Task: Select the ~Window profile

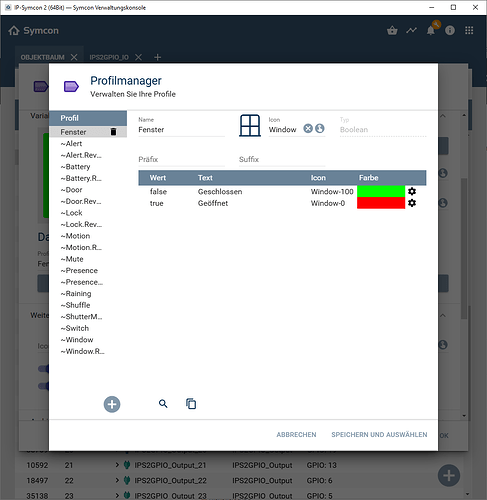Action: click(x=77, y=340)
